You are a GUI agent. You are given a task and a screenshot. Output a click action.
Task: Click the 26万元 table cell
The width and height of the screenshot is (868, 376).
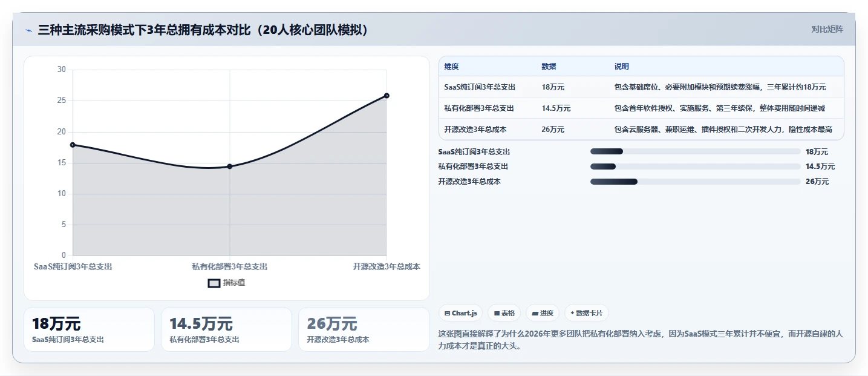coord(553,130)
